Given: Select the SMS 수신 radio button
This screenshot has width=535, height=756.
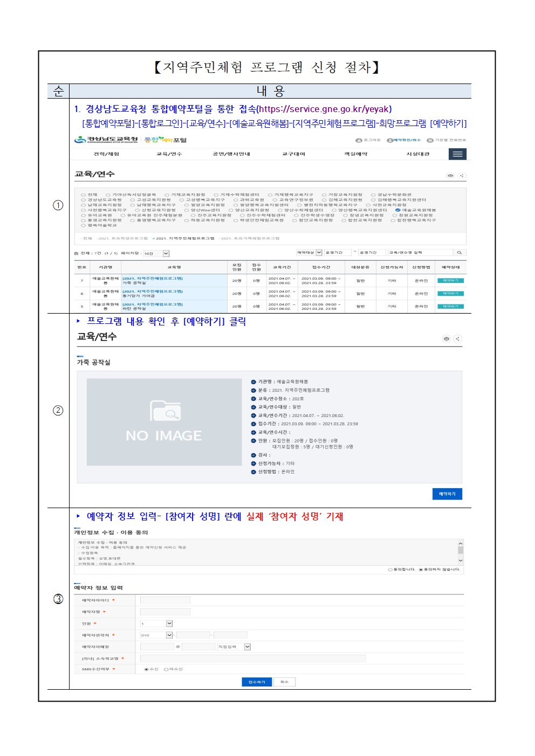Looking at the screenshot, I should 147,669.
